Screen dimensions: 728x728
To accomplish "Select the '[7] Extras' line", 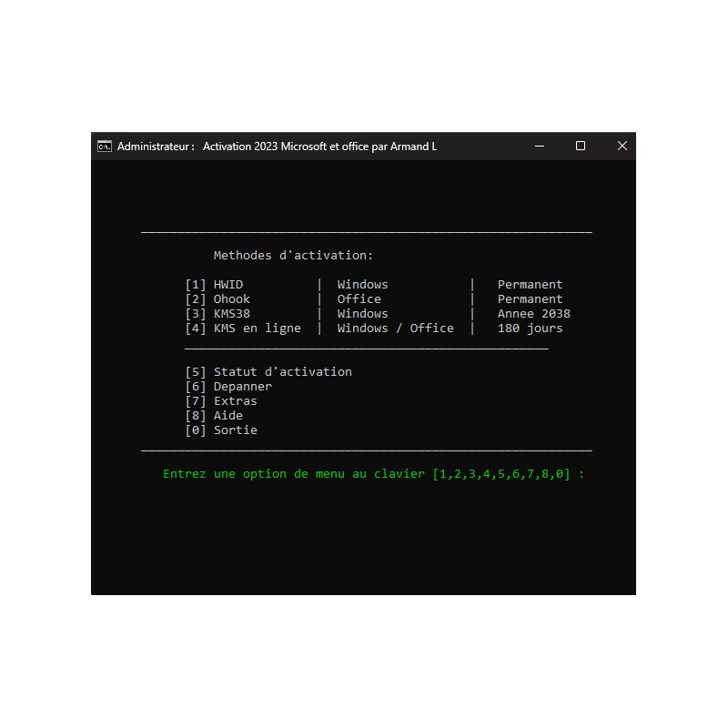I will click(x=221, y=401).
